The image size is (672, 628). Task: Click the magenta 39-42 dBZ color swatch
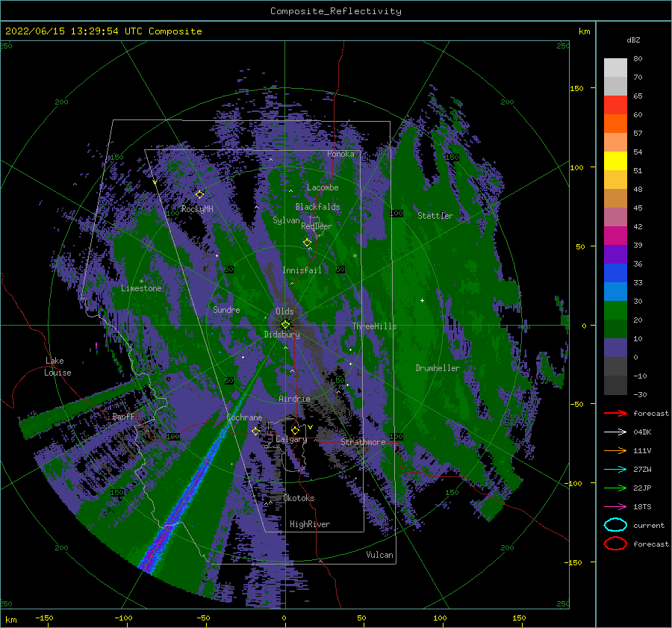tap(615, 236)
